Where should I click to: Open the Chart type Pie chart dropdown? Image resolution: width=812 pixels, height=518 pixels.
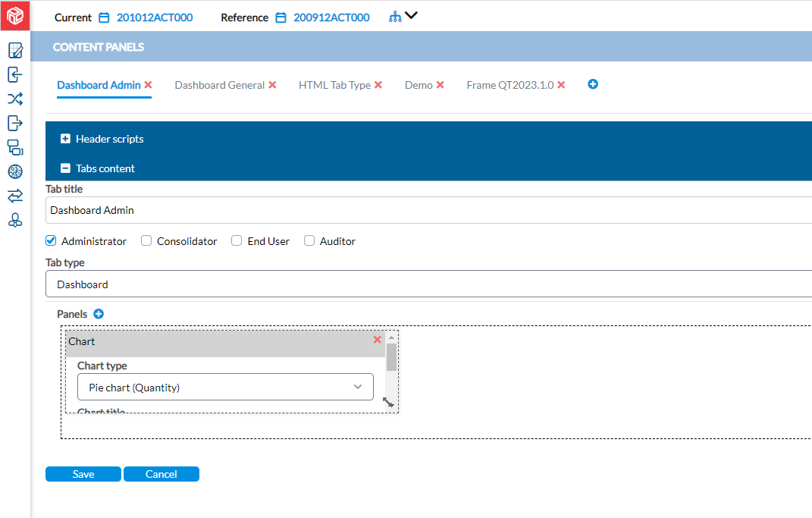225,387
